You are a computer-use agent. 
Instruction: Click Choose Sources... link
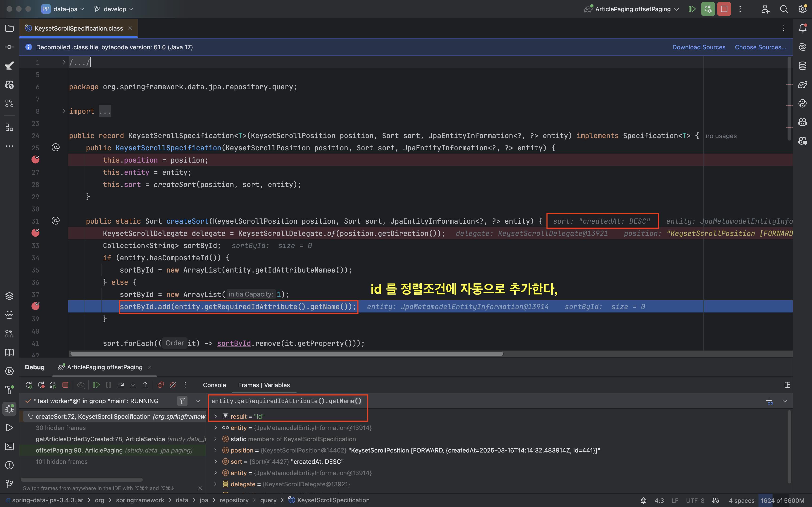point(760,47)
